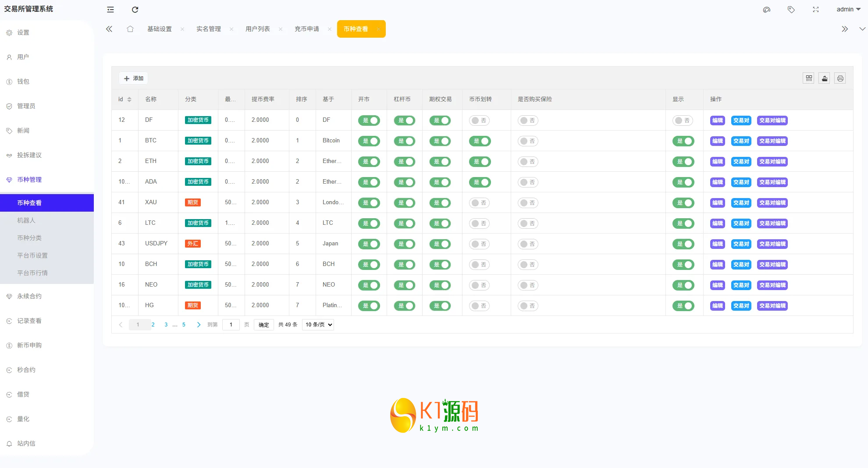The height and width of the screenshot is (468, 868).
Task: Open tab options chevron dropdown
Action: [x=862, y=29]
